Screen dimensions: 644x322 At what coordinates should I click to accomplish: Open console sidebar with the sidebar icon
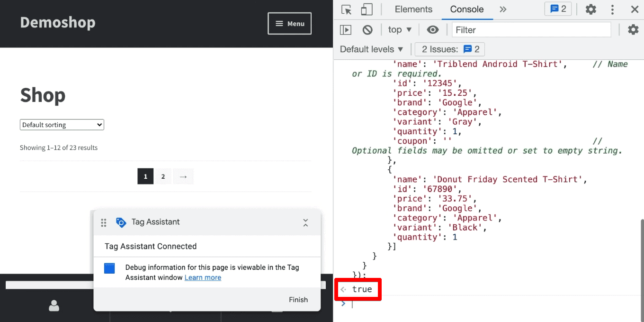coord(345,29)
